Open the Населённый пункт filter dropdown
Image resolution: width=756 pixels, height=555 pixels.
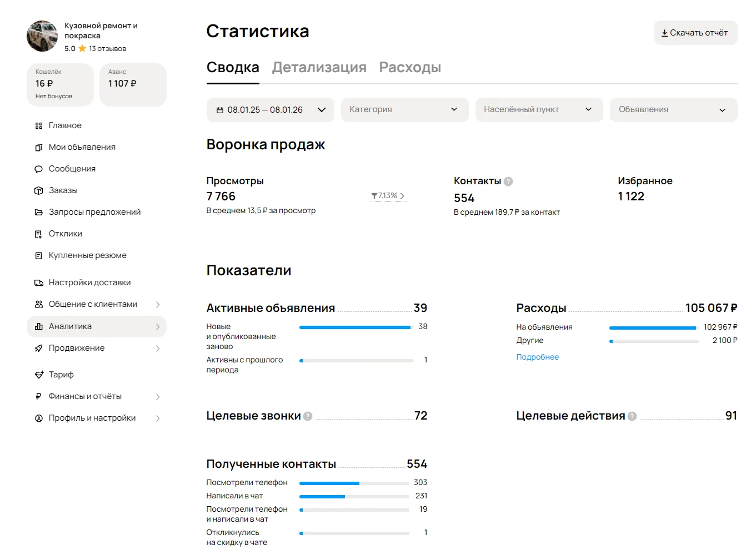tap(539, 110)
